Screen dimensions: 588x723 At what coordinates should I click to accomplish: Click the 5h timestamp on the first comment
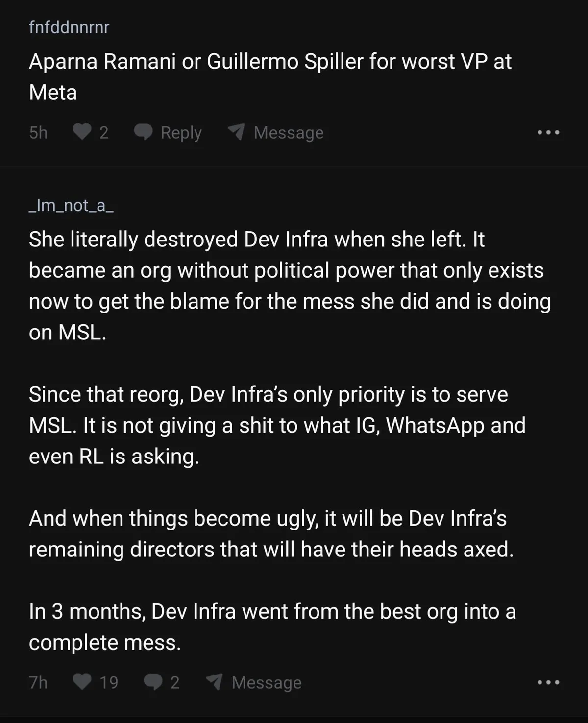[38, 132]
